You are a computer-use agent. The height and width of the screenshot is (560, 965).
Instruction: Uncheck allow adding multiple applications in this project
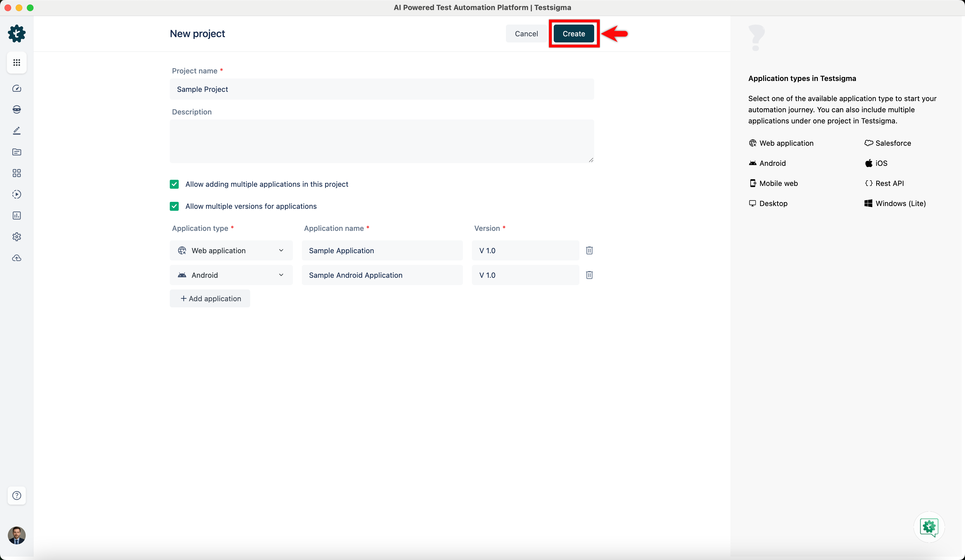pos(174,184)
